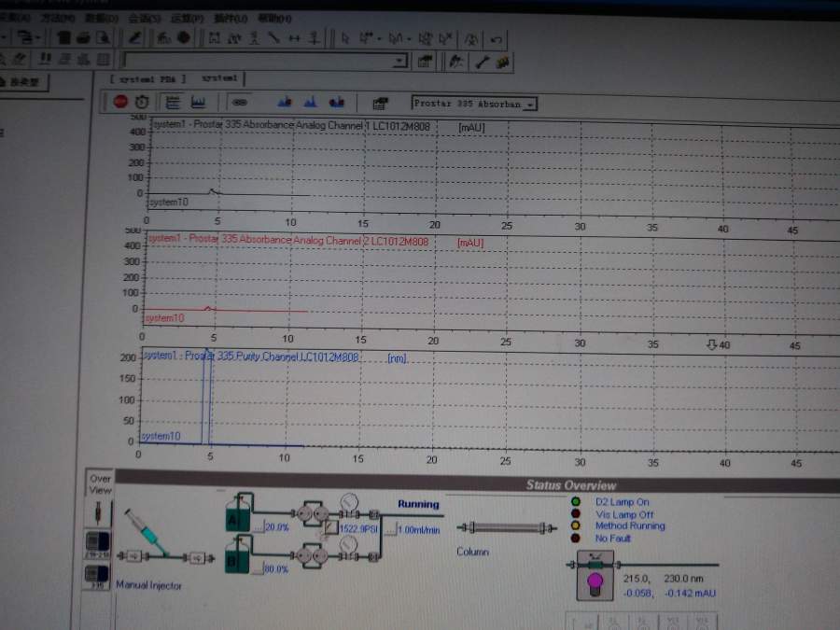Click the stacked chromatogram list view icon

point(173,102)
